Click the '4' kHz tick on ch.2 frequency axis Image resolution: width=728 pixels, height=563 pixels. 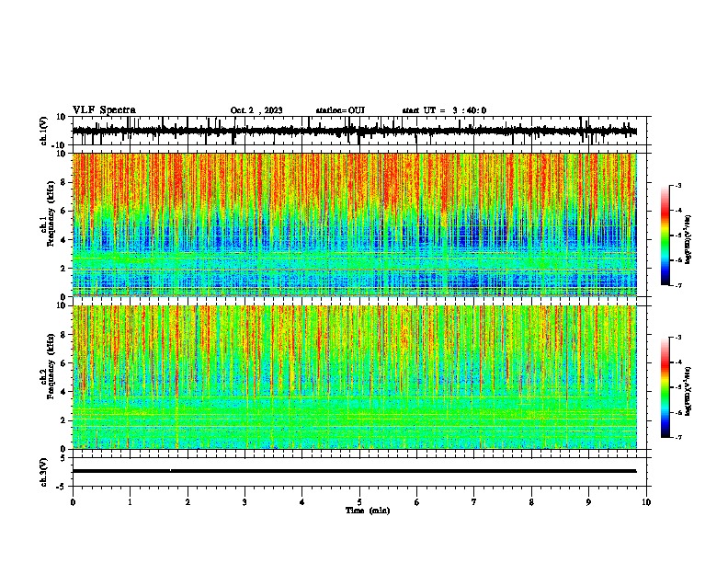63,392
